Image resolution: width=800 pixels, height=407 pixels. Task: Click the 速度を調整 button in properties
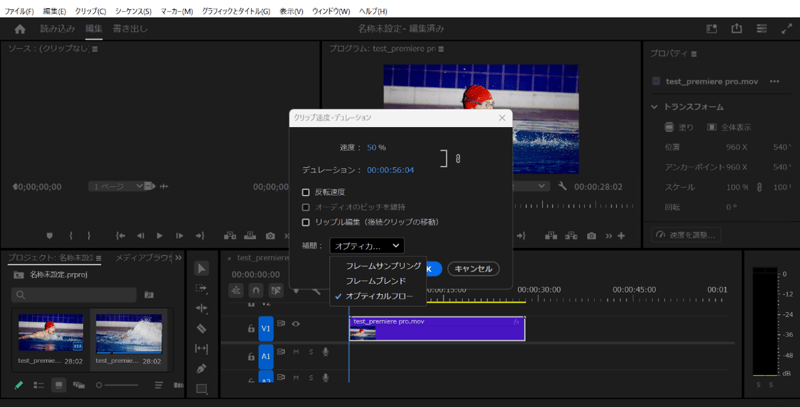685,235
